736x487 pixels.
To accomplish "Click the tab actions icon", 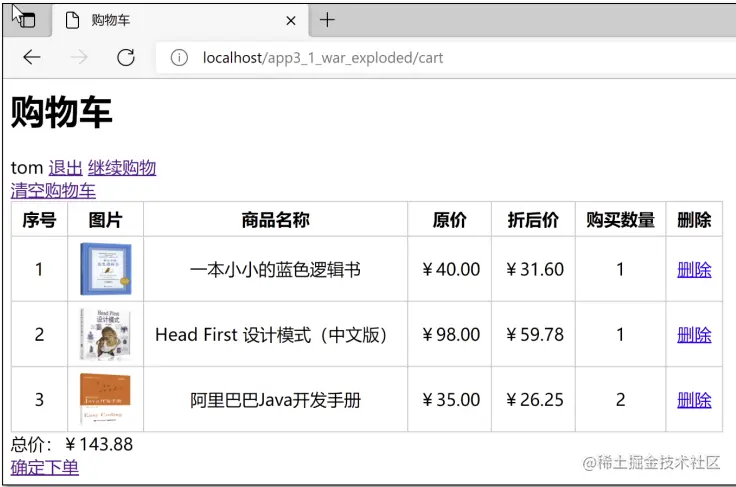I will click(24, 19).
